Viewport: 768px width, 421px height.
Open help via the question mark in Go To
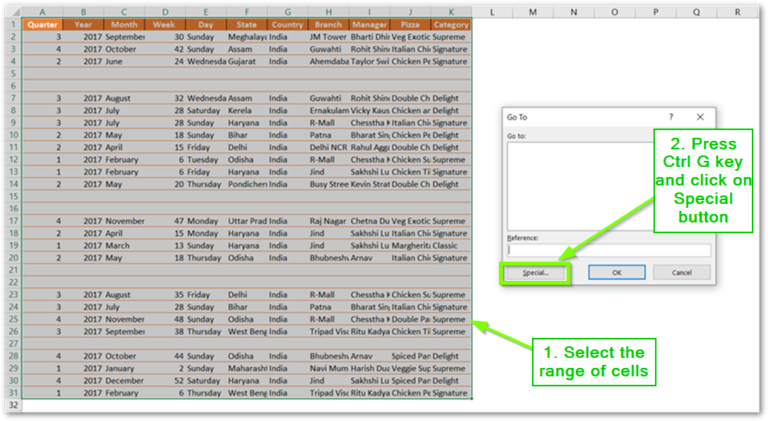[671, 117]
